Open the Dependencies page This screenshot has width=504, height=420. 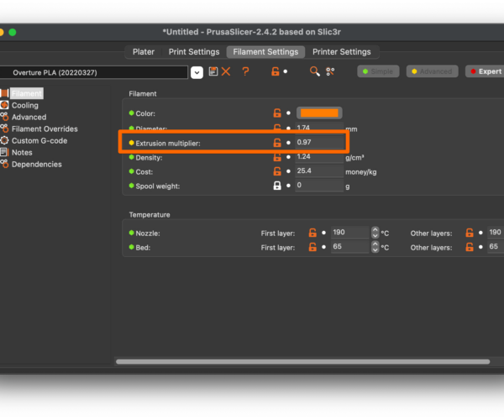tap(37, 164)
